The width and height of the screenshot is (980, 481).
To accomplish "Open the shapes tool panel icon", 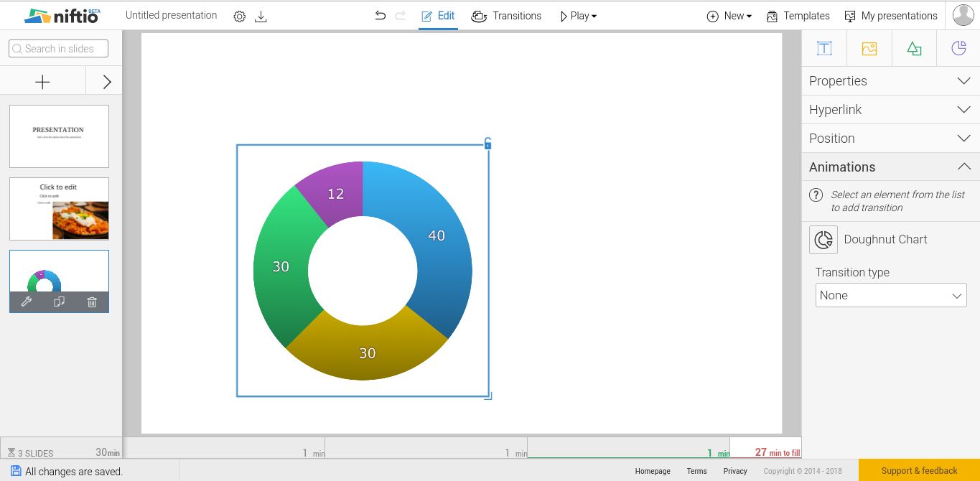I will (914, 49).
